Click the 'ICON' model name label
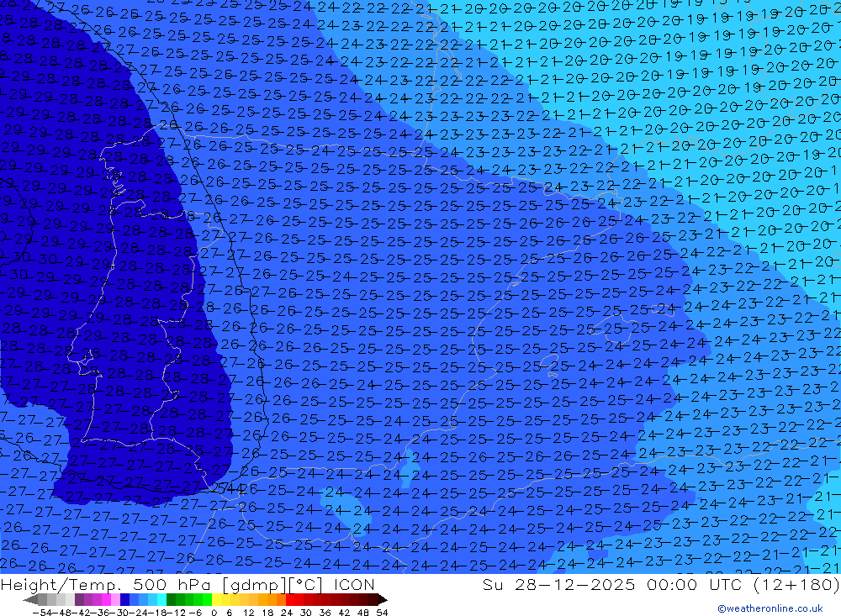This screenshot has height=616, width=841. point(354,584)
